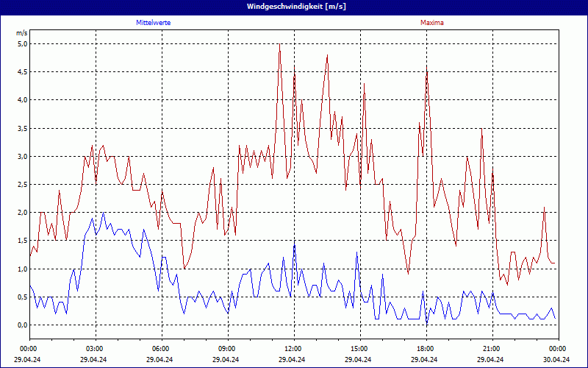This screenshot has height=368, width=588.
Task: Select the red Maxima legend label
Action: 432,23
